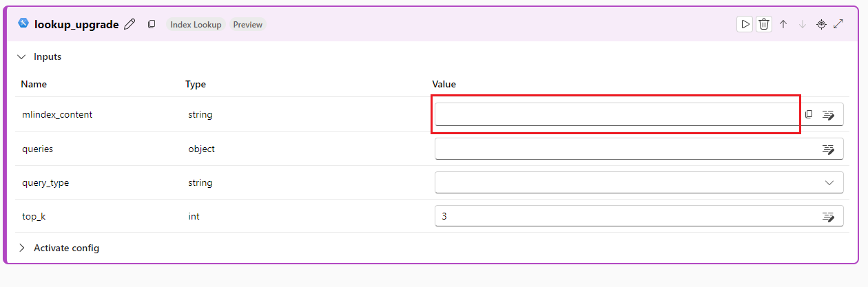This screenshot has height=287, width=868.
Task: Move the node down with the down arrow
Action: (802, 24)
